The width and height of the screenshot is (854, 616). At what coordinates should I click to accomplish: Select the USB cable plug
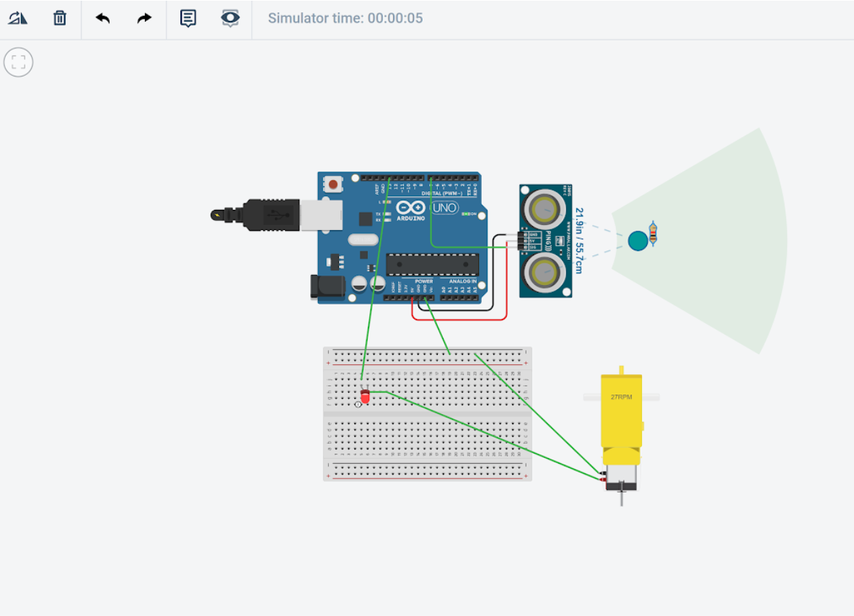click(277, 215)
